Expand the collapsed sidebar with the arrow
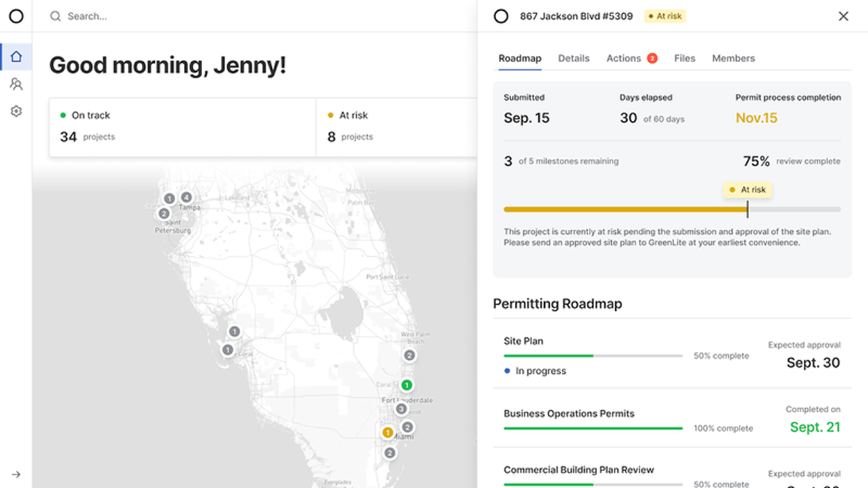 point(16,474)
